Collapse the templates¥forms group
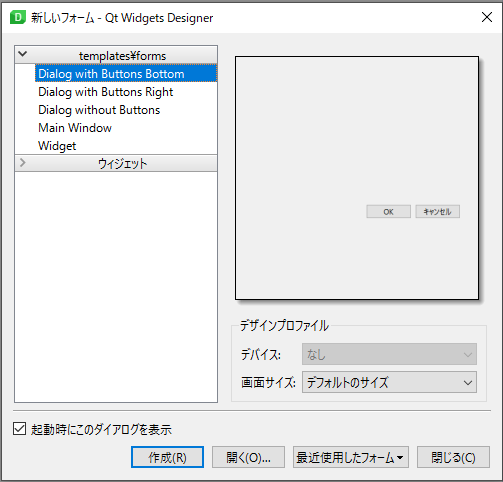 (x=23, y=54)
